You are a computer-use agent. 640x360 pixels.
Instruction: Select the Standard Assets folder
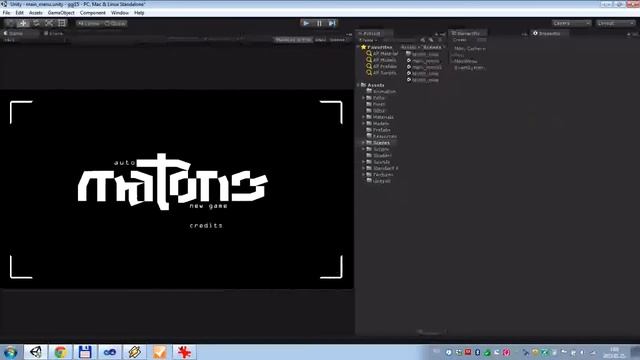coord(382,168)
